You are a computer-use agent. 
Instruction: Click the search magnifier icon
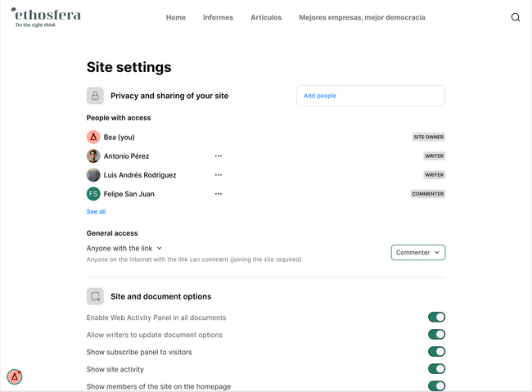pyautogui.click(x=516, y=17)
